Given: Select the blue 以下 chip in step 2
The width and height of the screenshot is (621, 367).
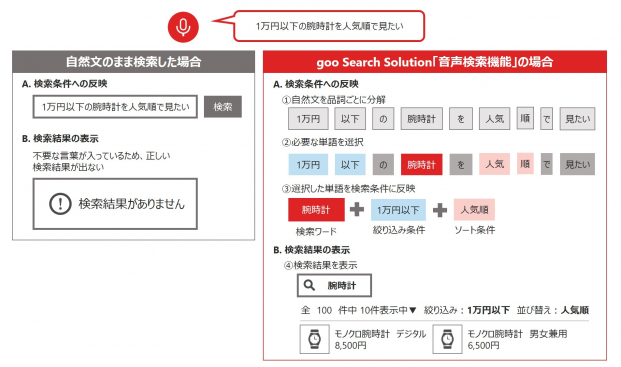Looking at the screenshot, I should pos(350,164).
